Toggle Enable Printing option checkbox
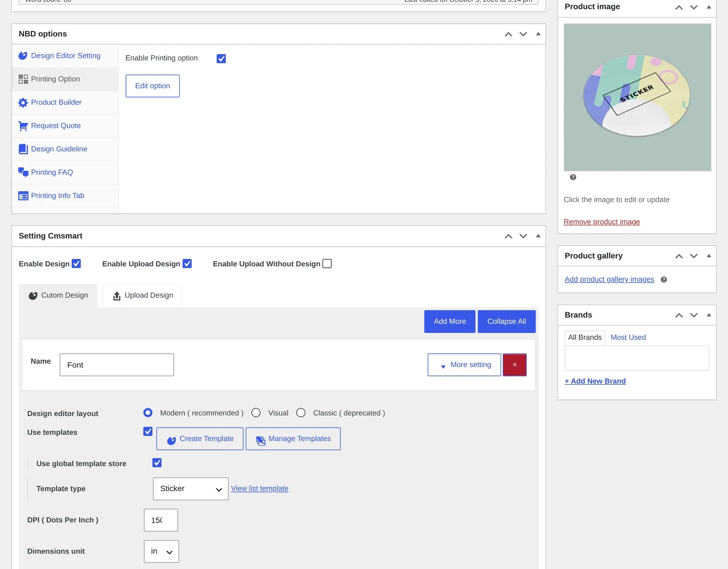Image resolution: width=728 pixels, height=569 pixels. pyautogui.click(x=221, y=58)
